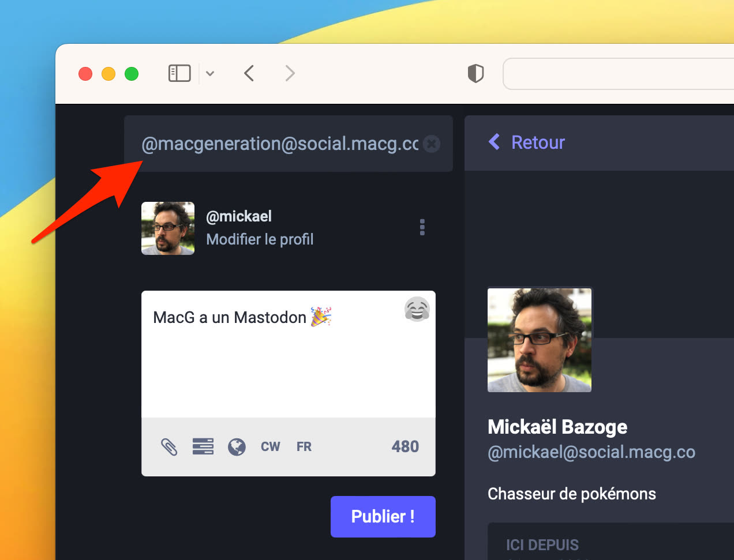
Task: Open the FR language selector
Action: pyautogui.click(x=304, y=446)
